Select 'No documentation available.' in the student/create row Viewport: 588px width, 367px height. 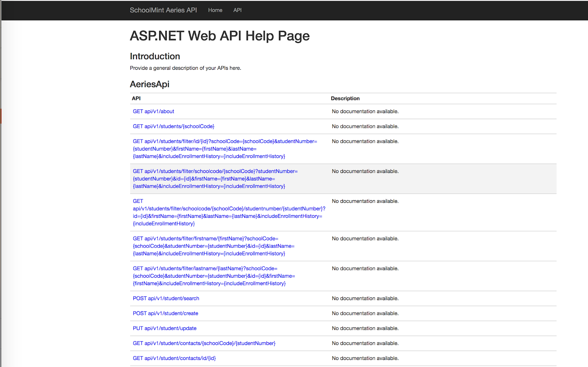pyautogui.click(x=365, y=313)
